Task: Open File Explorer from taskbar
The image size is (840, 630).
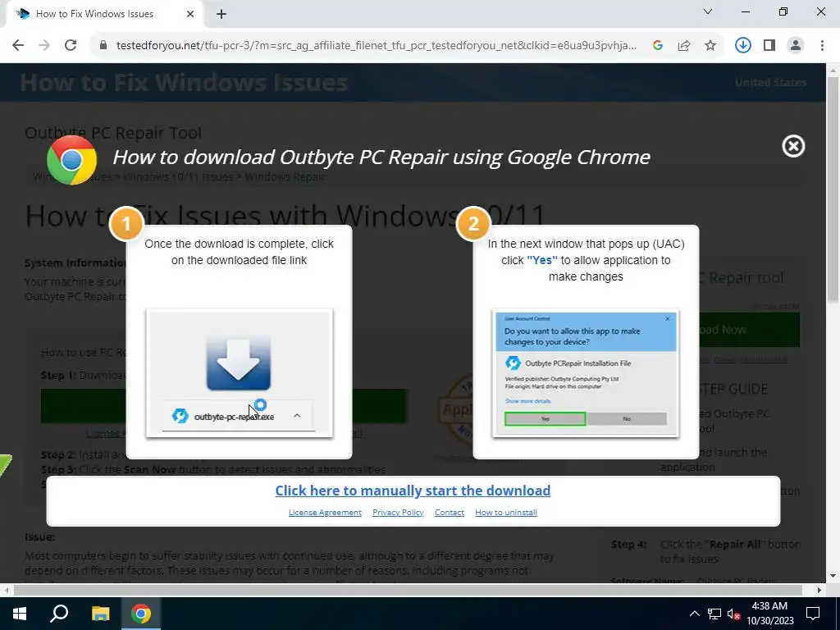Action: click(x=100, y=614)
